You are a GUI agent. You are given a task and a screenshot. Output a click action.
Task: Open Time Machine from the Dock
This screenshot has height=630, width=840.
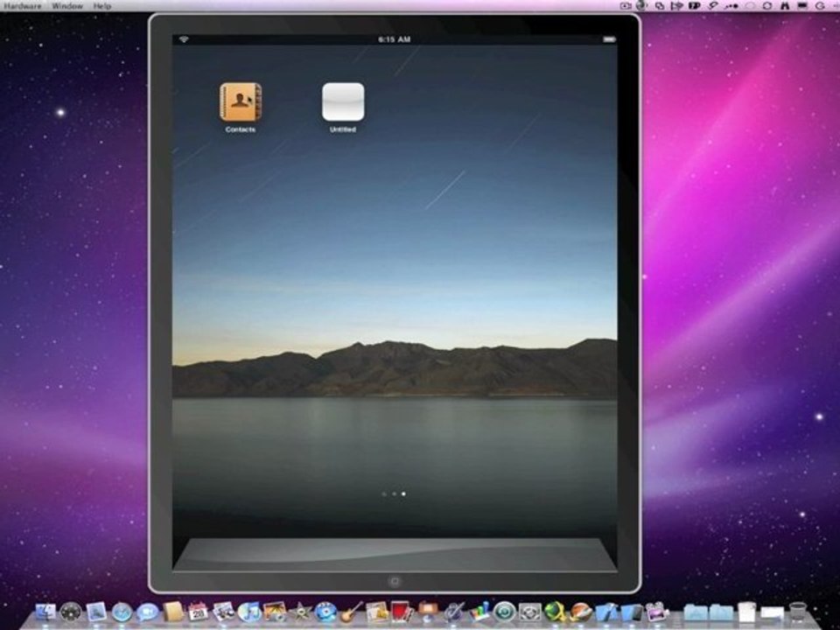click(x=504, y=612)
